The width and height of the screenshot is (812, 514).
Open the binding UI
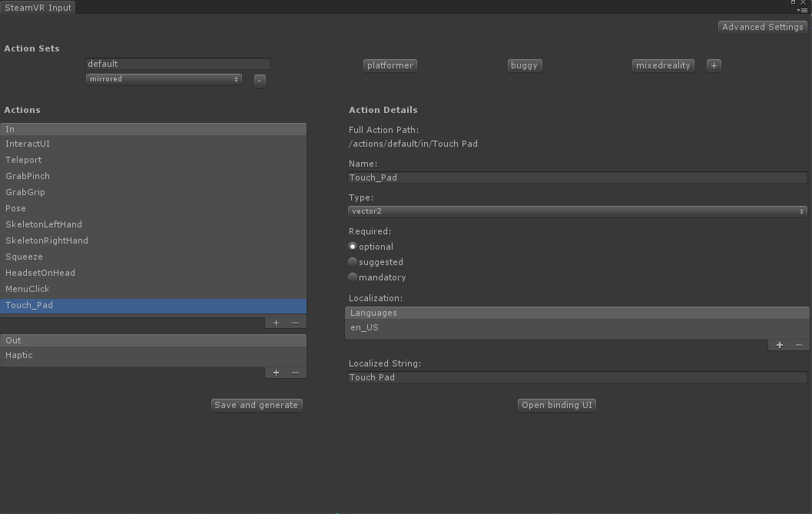(x=556, y=404)
